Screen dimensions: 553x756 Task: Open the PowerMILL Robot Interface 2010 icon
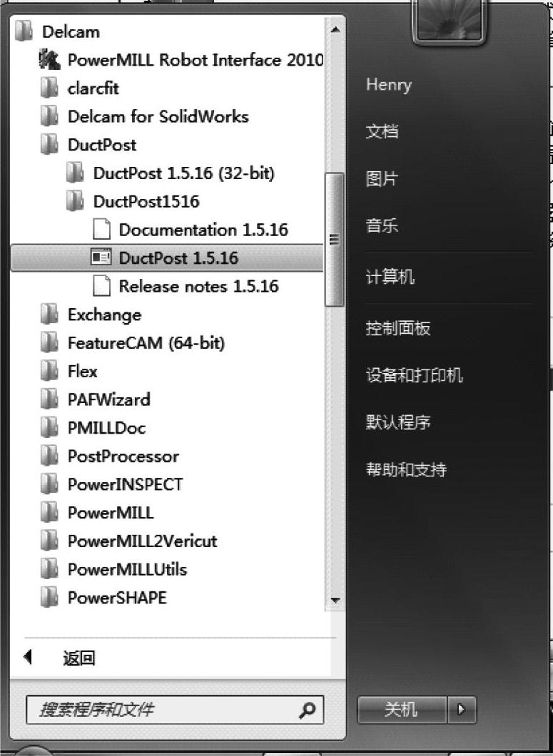pyautogui.click(x=49, y=61)
